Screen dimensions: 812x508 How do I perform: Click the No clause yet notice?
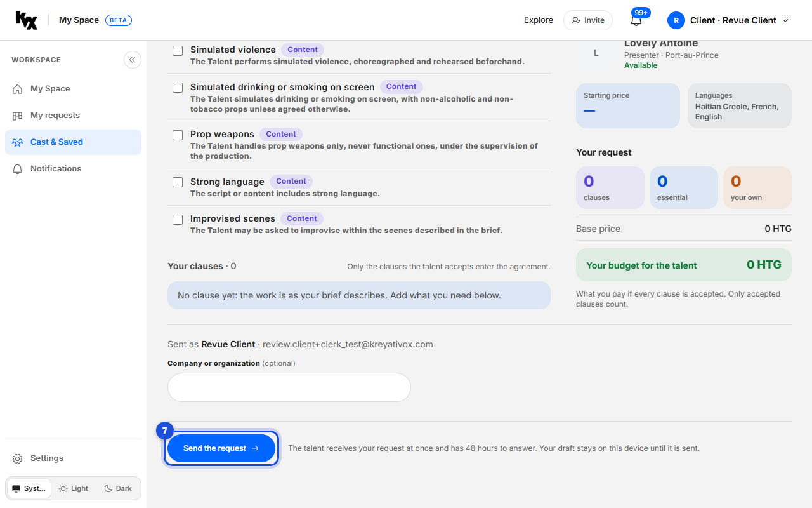click(359, 295)
